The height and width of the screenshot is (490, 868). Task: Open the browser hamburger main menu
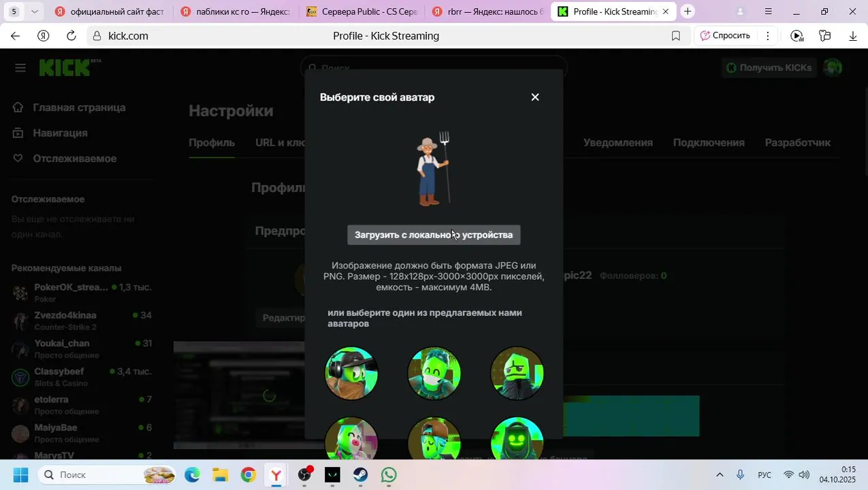tap(768, 11)
